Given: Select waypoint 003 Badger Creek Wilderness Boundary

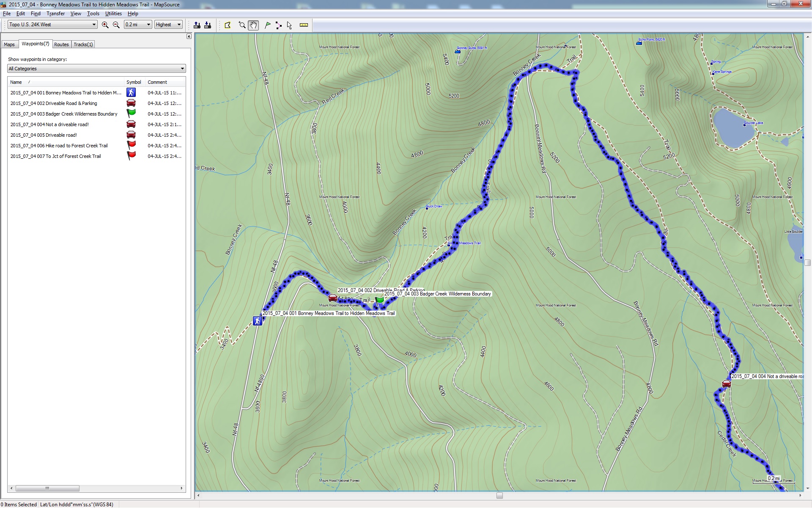Looking at the screenshot, I should [96, 114].
